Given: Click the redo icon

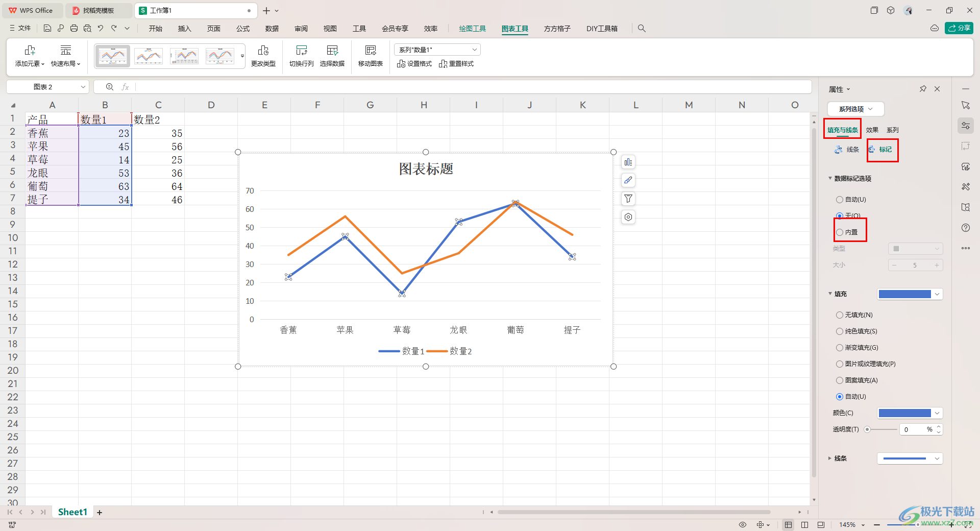Looking at the screenshot, I should pos(114,29).
